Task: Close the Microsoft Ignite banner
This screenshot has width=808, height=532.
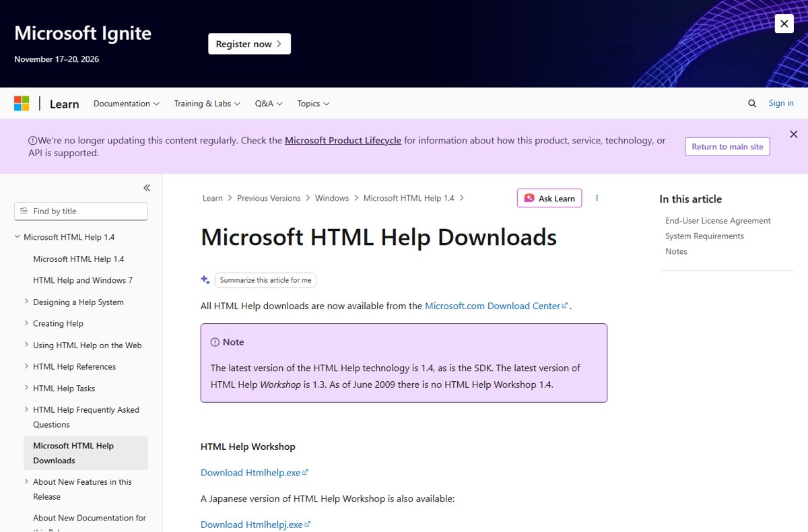Action: point(784,24)
